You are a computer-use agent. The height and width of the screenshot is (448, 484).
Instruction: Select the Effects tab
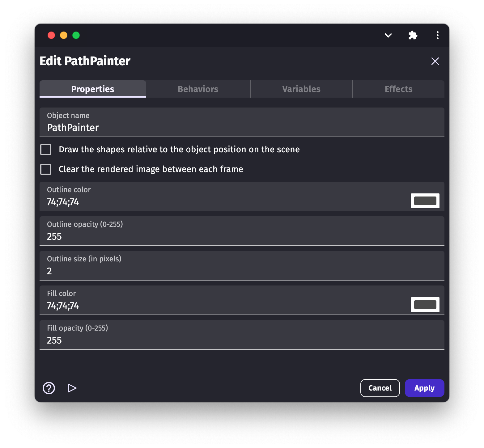(x=398, y=89)
